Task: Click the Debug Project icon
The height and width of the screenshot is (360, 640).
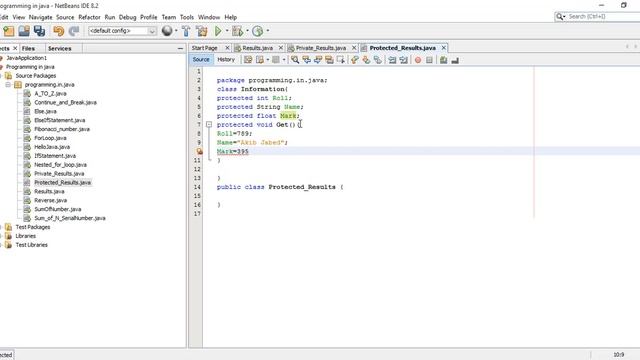Action: (237, 31)
